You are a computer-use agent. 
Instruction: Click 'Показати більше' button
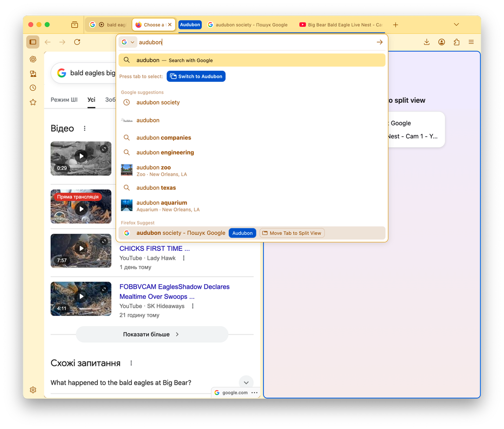[x=152, y=335]
